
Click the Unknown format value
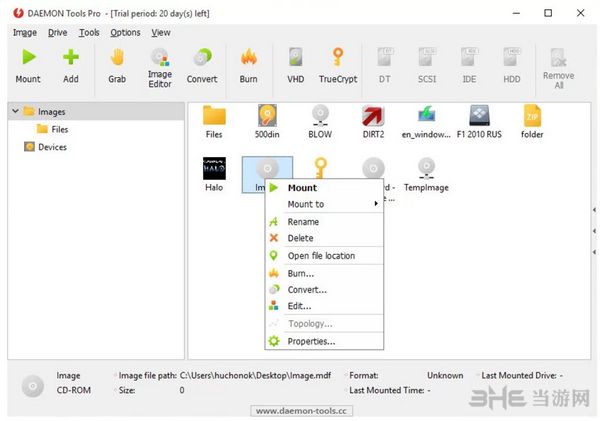coord(445,375)
